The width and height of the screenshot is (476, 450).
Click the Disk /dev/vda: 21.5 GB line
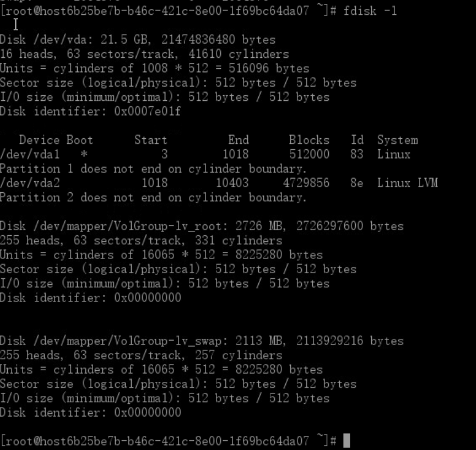(x=138, y=40)
